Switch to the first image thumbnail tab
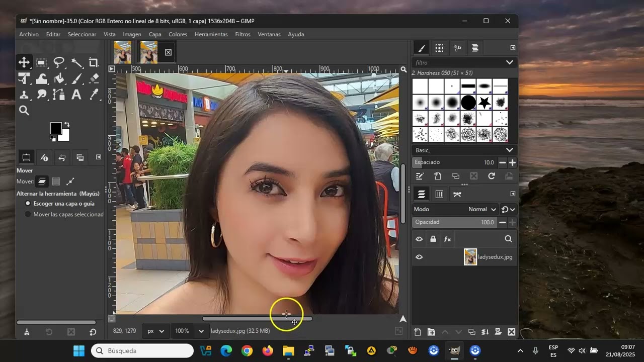 [x=122, y=52]
